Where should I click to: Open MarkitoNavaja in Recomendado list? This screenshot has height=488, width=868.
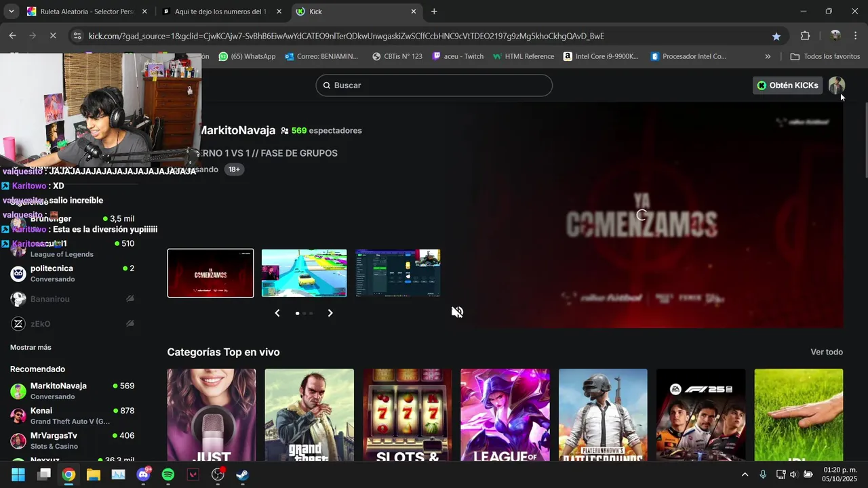click(73, 391)
